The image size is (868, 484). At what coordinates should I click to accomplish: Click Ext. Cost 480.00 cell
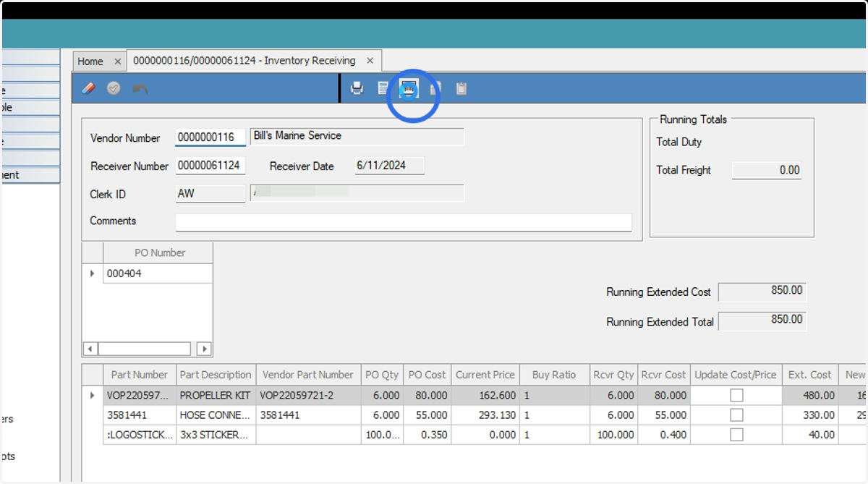pyautogui.click(x=810, y=396)
